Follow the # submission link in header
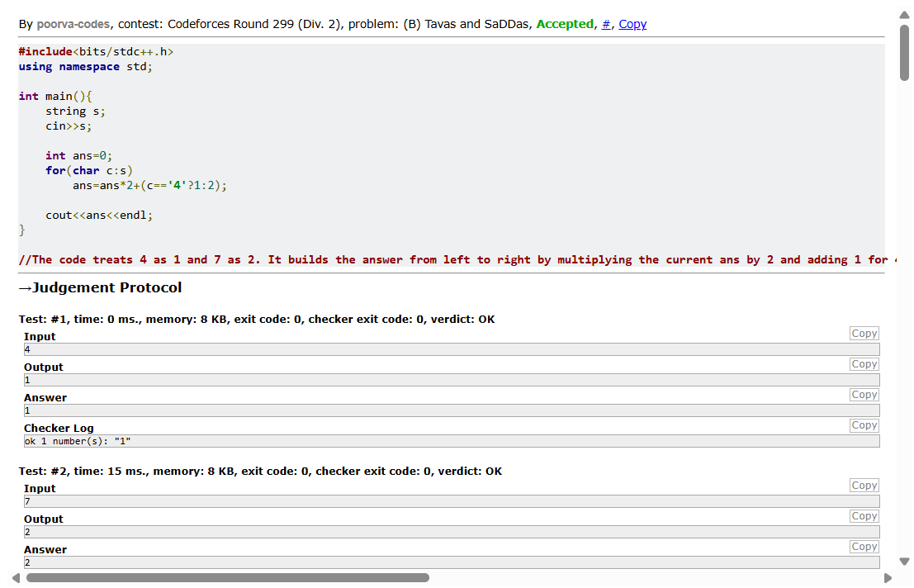The width and height of the screenshot is (914, 588). pyautogui.click(x=606, y=24)
